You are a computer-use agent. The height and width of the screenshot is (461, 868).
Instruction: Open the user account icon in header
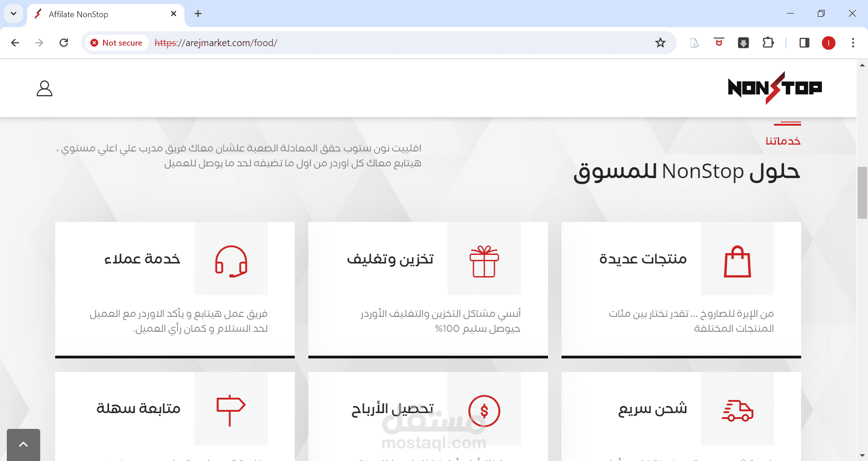[x=44, y=89]
